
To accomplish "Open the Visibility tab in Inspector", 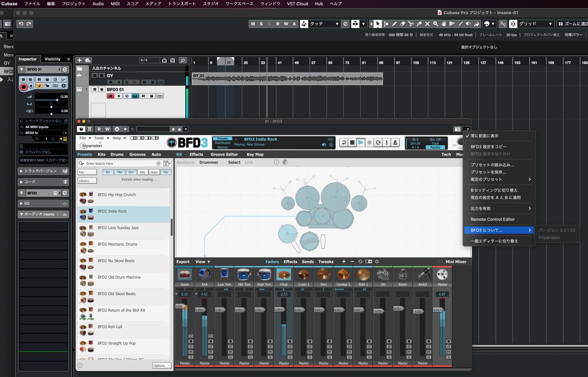I will pyautogui.click(x=53, y=59).
